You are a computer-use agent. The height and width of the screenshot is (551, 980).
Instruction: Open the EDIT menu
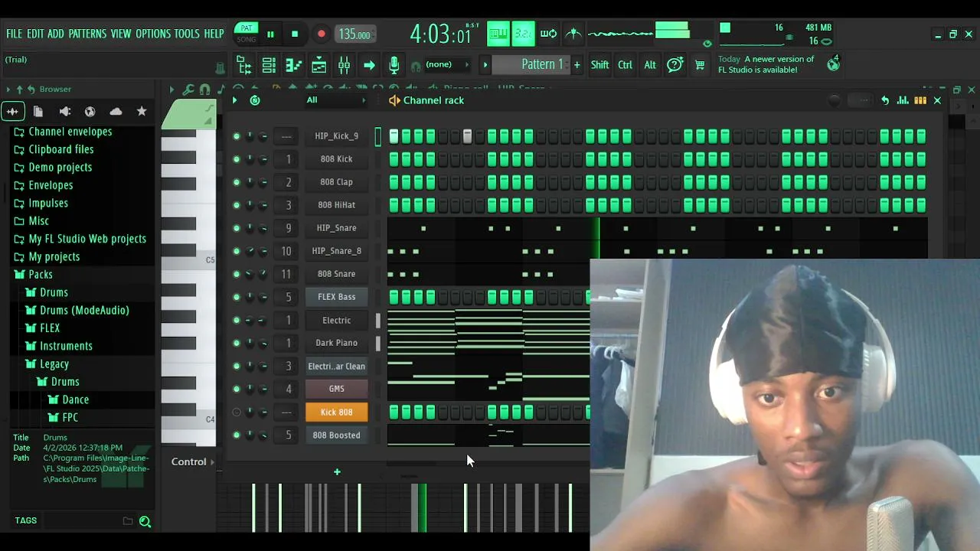35,34
